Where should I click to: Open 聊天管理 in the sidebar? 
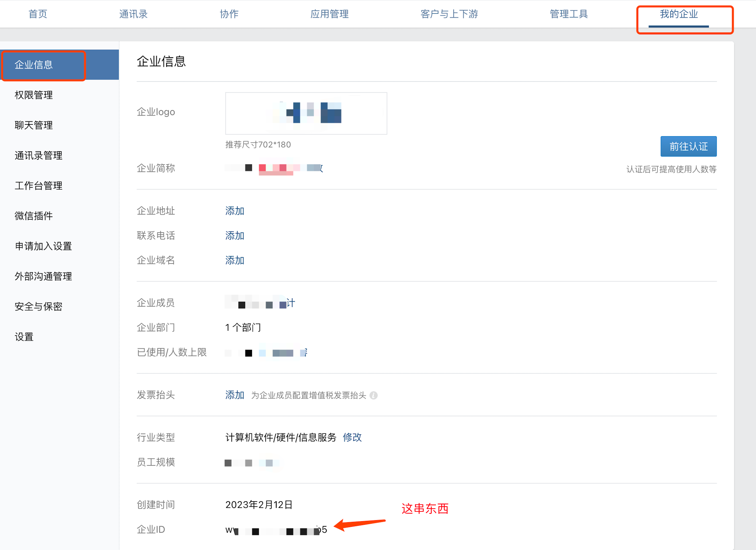click(x=34, y=125)
